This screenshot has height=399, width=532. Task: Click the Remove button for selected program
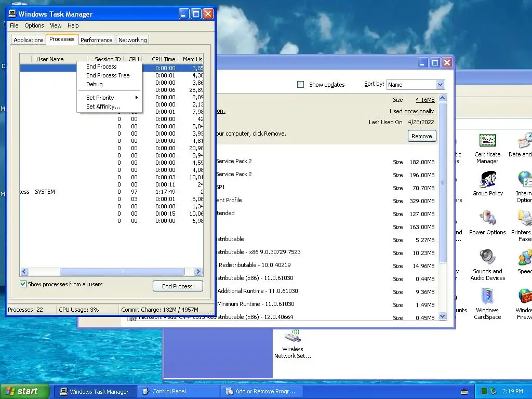click(x=422, y=136)
